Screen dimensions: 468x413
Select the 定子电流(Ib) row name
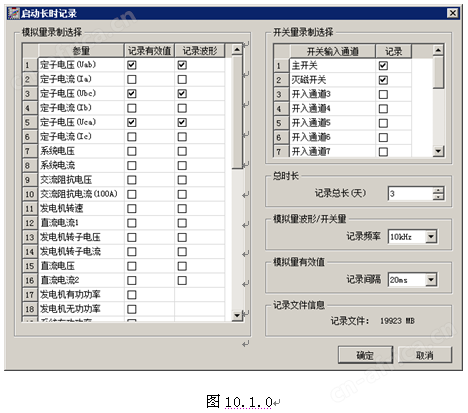[66, 108]
